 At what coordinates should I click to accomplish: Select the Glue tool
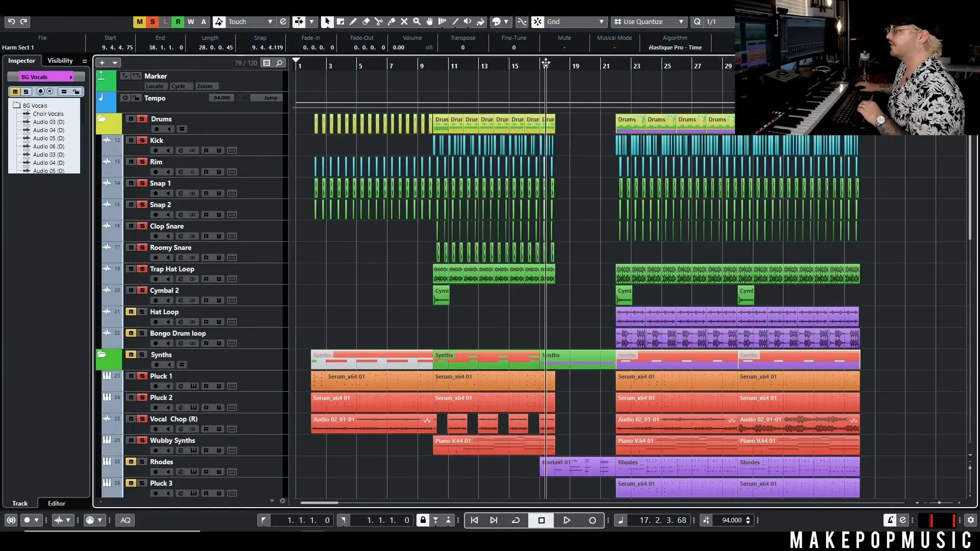[391, 21]
